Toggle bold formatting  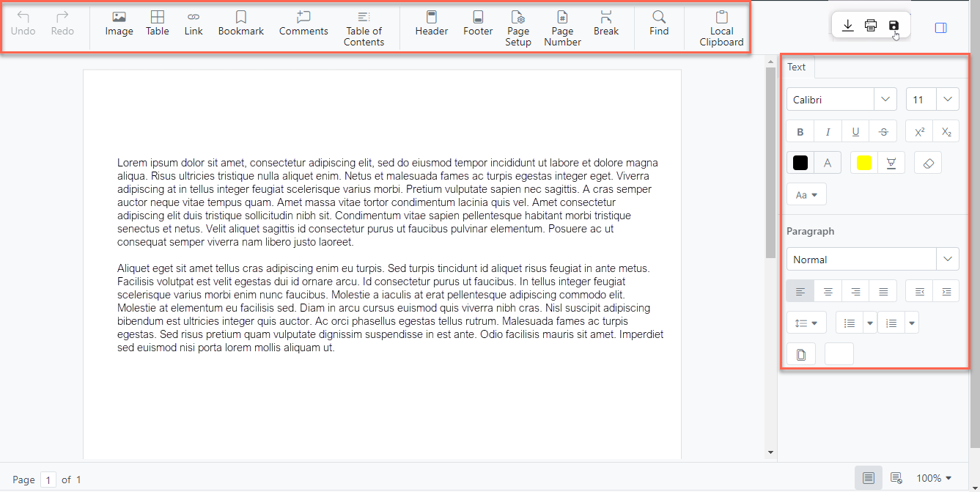point(800,131)
